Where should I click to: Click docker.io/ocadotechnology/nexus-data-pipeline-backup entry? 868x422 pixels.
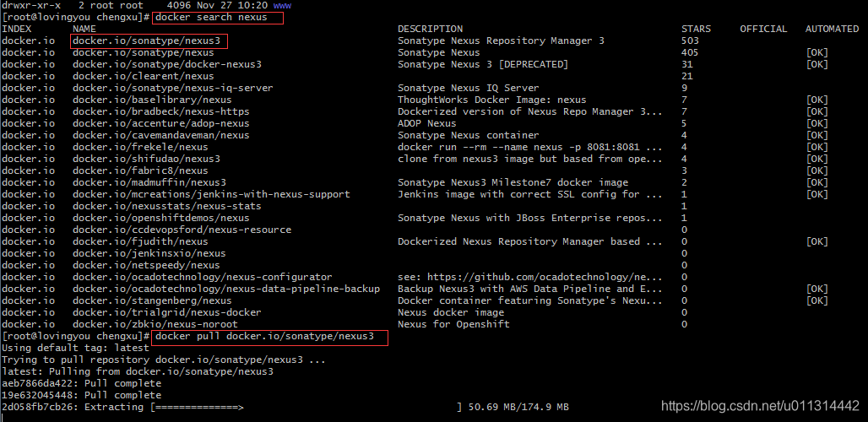click(x=225, y=289)
